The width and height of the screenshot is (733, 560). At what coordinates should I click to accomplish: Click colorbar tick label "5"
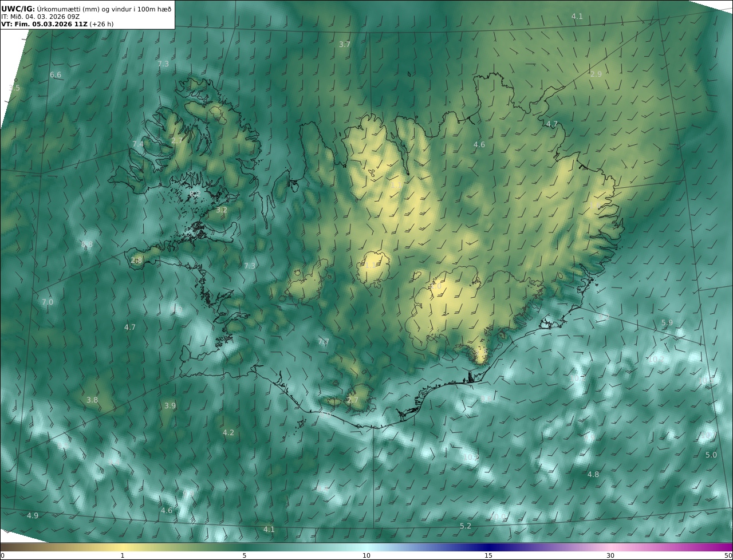click(245, 555)
